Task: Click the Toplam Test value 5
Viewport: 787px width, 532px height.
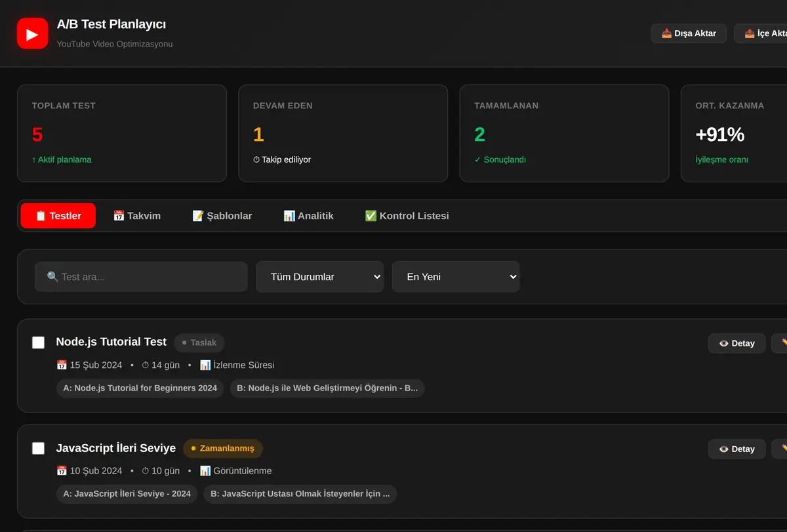Action: click(37, 134)
